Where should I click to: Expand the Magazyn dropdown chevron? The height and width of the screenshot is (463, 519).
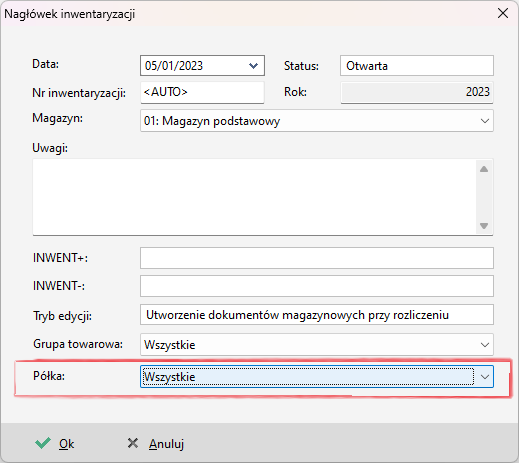(x=485, y=121)
